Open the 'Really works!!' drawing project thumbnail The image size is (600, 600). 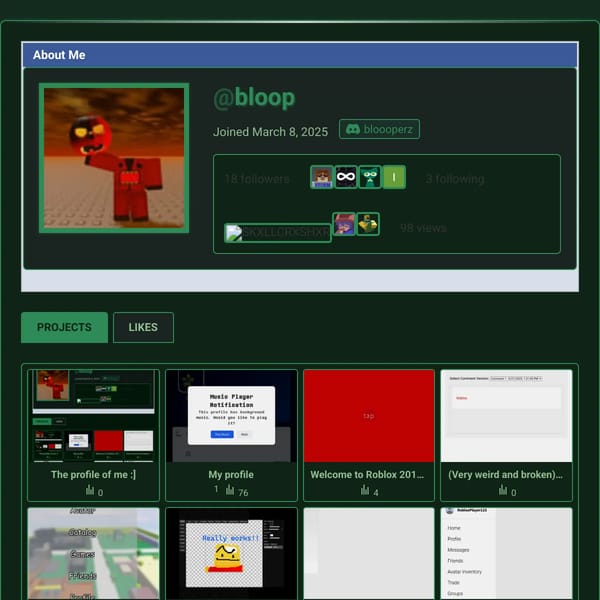231,554
